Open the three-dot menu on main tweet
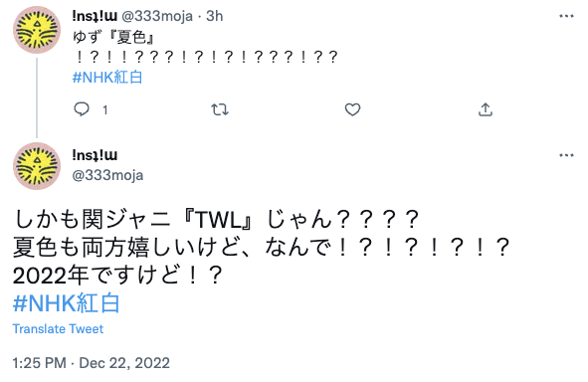The image size is (588, 382). coord(566,155)
